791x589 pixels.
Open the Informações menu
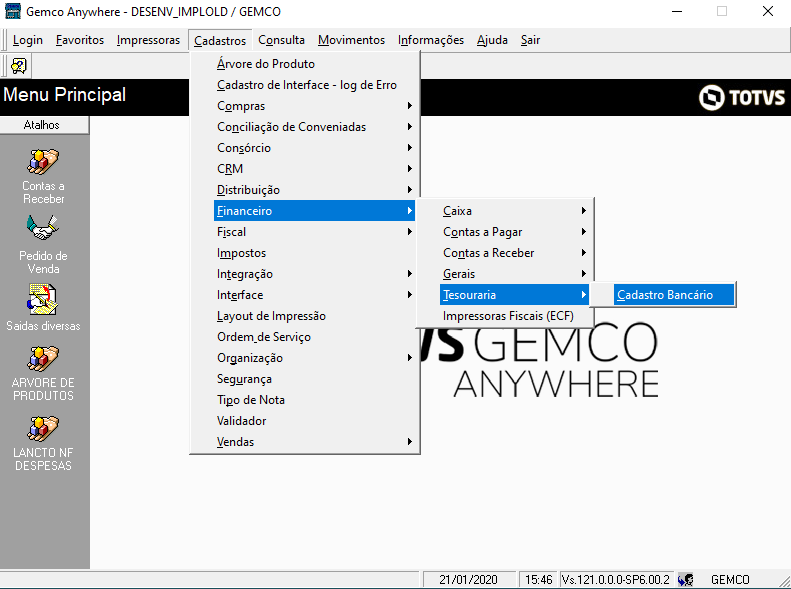(431, 40)
